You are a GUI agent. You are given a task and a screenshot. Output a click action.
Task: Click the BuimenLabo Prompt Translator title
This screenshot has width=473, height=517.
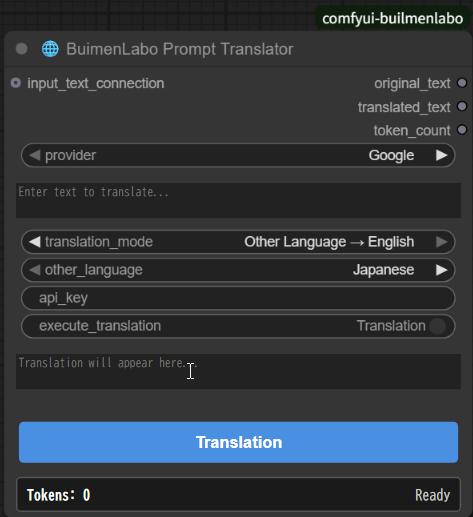(x=180, y=49)
